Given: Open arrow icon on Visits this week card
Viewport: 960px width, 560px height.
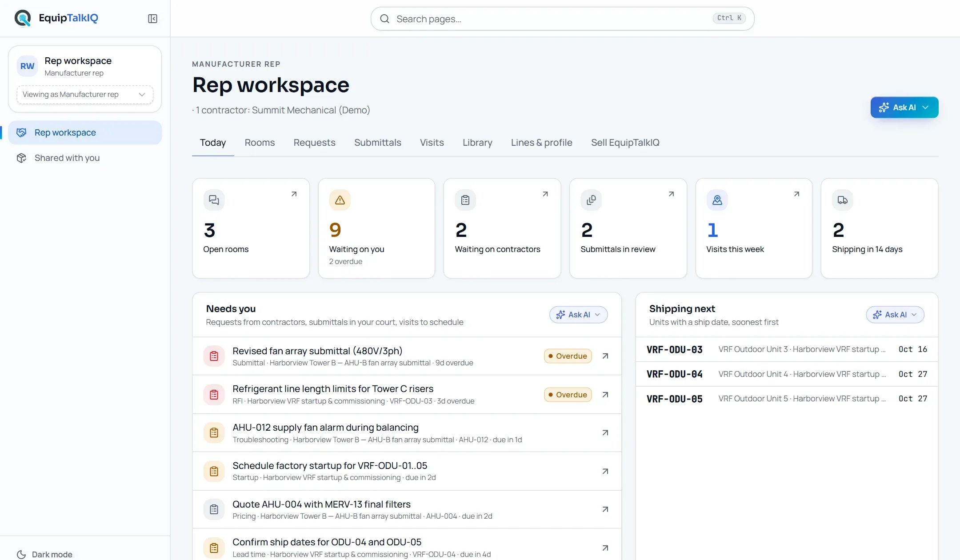Looking at the screenshot, I should (x=796, y=194).
